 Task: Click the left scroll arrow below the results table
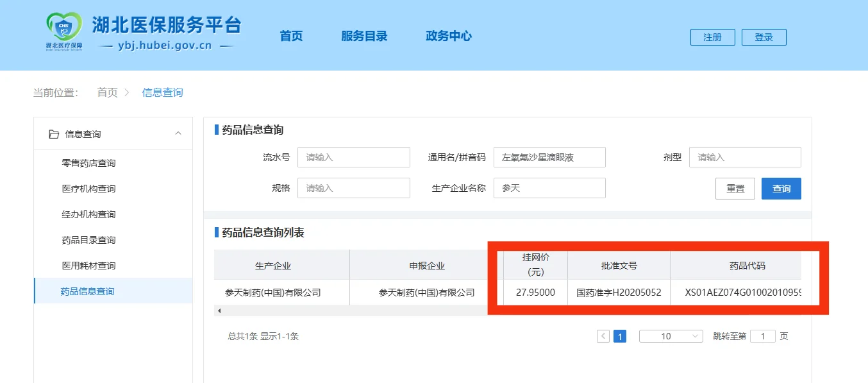(x=219, y=310)
